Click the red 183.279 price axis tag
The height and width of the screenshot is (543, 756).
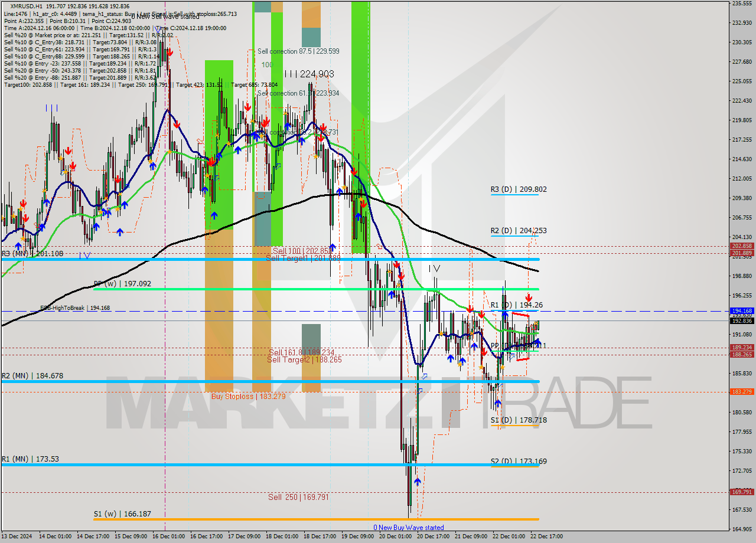tap(741, 391)
